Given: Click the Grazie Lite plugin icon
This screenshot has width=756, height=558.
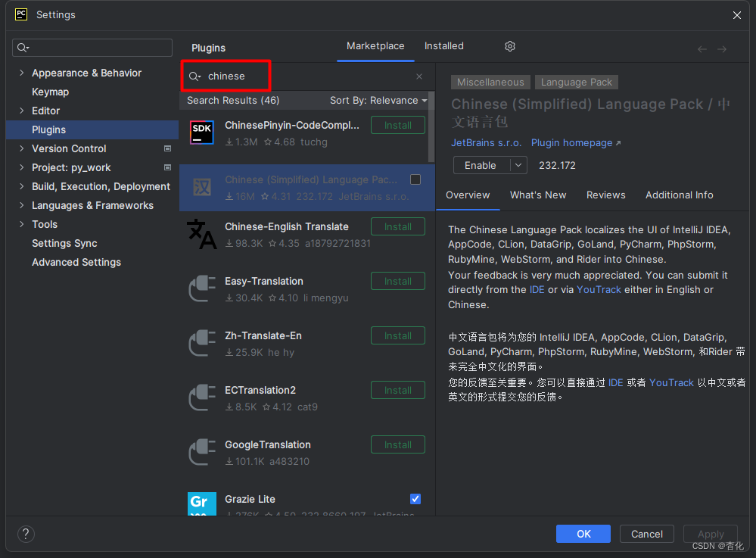Looking at the screenshot, I should [x=201, y=503].
